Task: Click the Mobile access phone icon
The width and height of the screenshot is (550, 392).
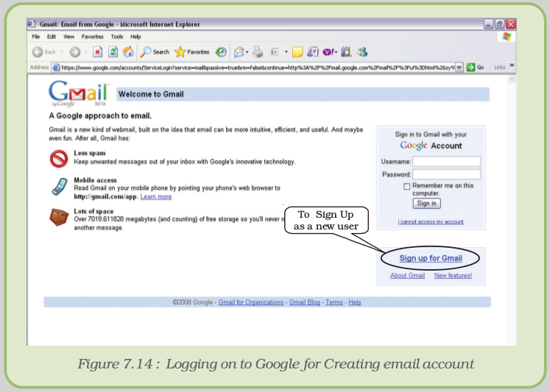Action: click(60, 187)
